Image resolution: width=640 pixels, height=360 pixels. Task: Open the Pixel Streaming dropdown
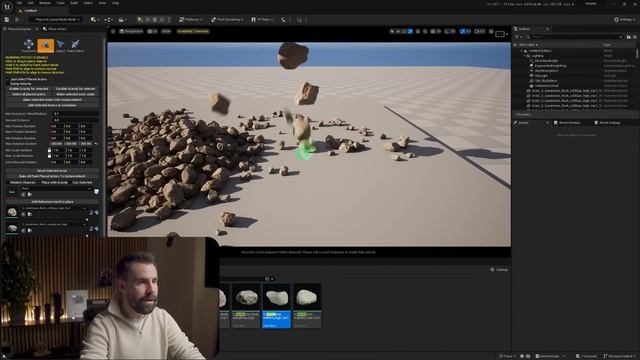coord(227,19)
